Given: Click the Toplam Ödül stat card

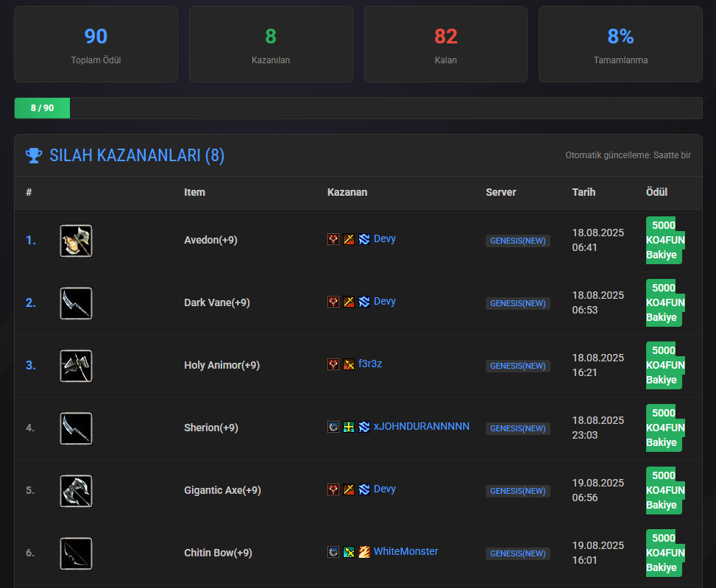Looking at the screenshot, I should coord(96,44).
